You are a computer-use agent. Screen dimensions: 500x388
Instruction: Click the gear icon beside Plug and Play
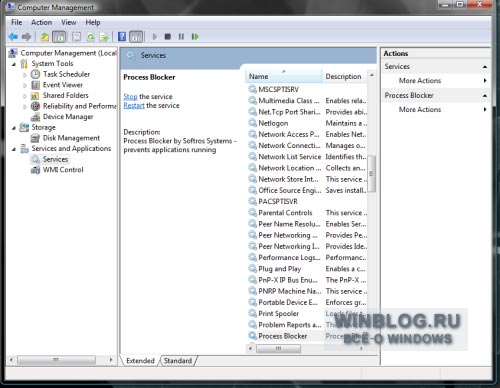coord(253,269)
